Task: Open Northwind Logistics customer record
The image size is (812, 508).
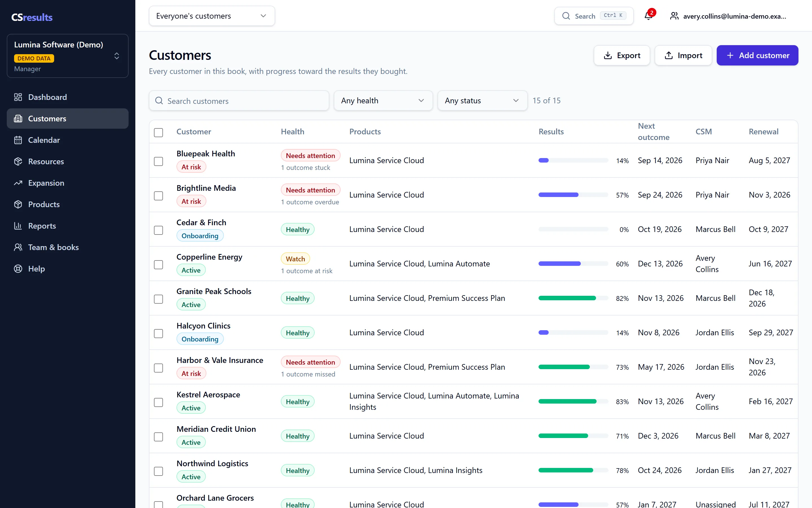Action: coord(212,464)
